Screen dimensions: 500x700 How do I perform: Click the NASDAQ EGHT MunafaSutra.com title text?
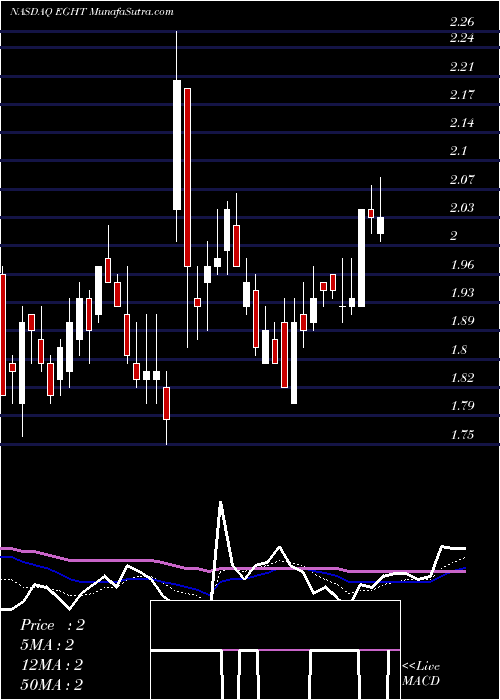[92, 12]
